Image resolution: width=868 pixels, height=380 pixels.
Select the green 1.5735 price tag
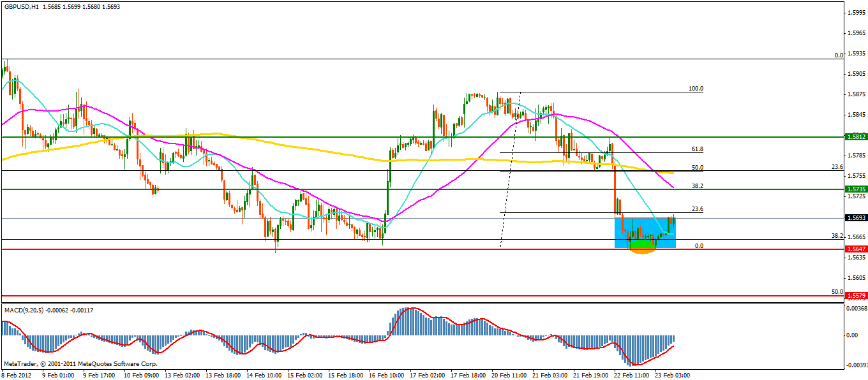pyautogui.click(x=855, y=189)
